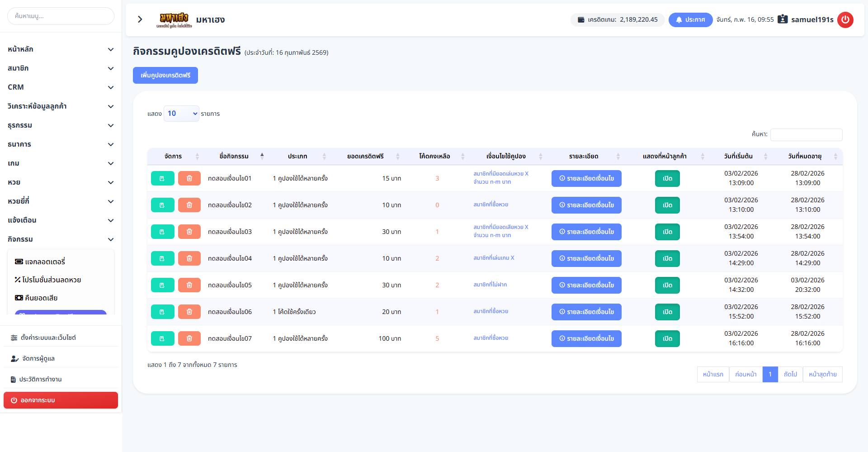This screenshot has width=868, height=452.
Task: Click the red power icon in header
Action: click(845, 19)
